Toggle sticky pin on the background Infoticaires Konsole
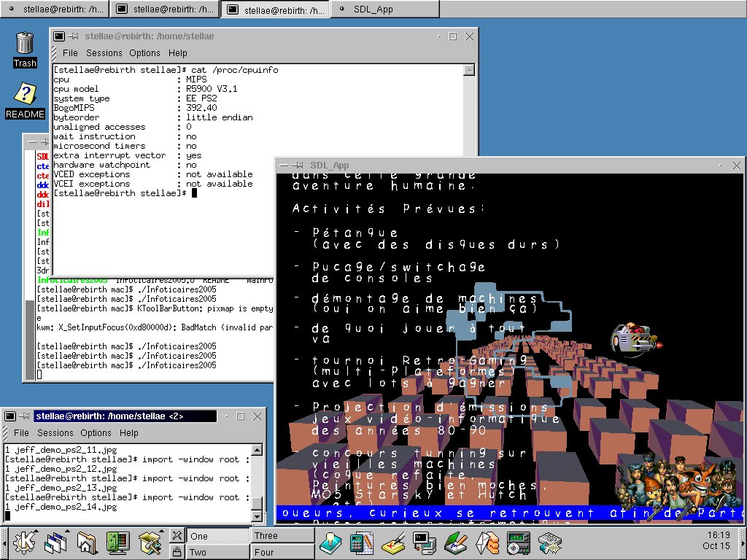Screen dimensions: 747x560 pyautogui.click(x=44, y=141)
